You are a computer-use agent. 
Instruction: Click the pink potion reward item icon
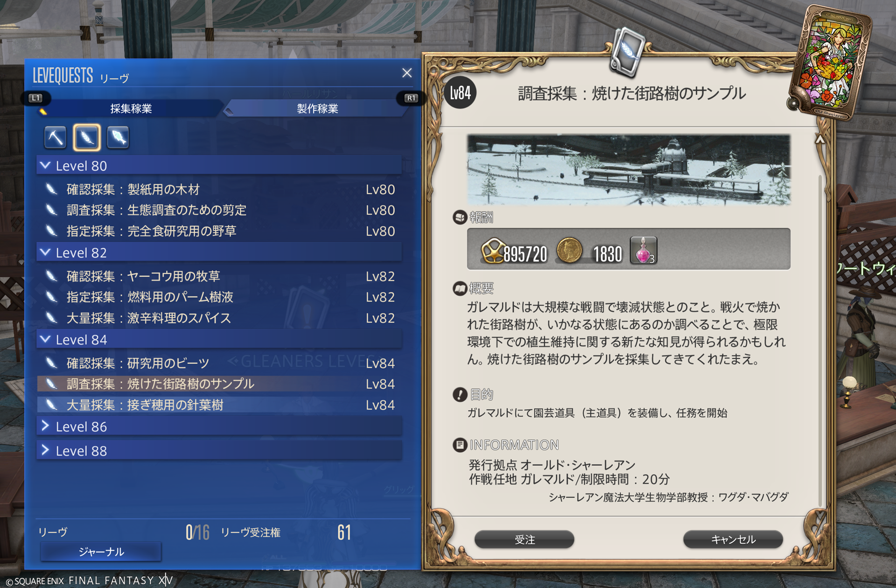[644, 250]
